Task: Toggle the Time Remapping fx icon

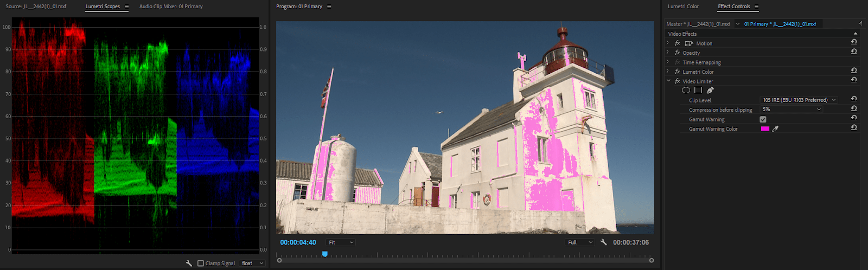Action: point(678,62)
